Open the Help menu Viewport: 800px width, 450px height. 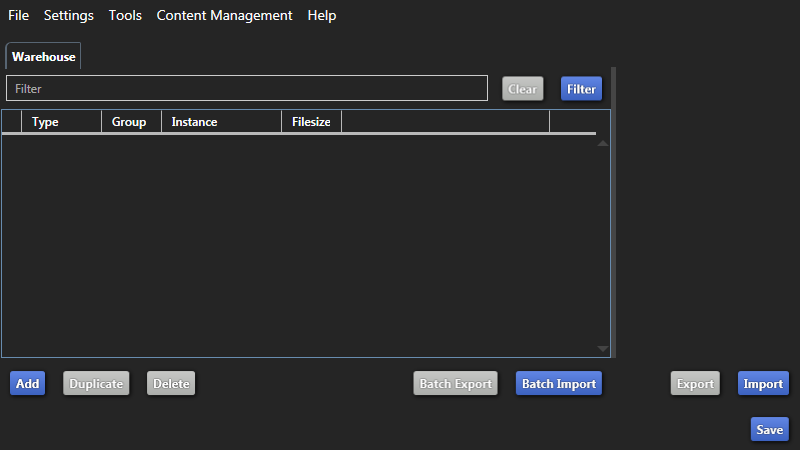pyautogui.click(x=322, y=15)
